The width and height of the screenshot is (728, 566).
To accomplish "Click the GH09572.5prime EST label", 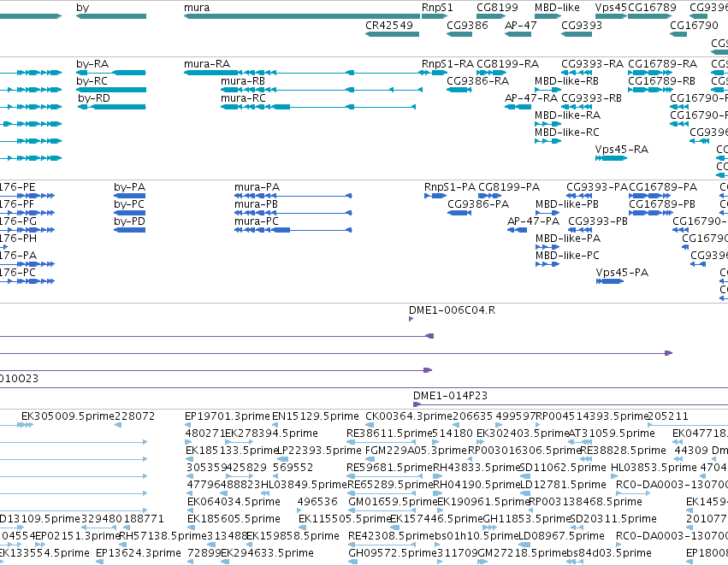I will point(393,553).
